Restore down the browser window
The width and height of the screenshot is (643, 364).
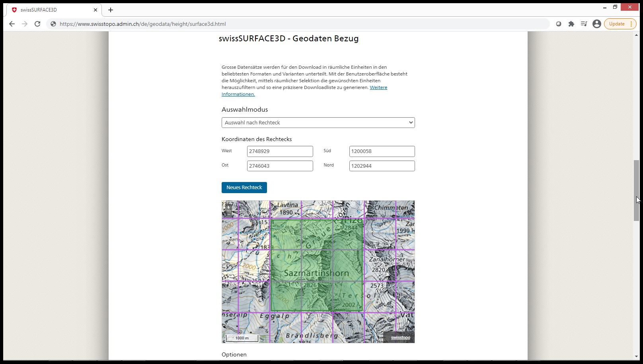(x=615, y=7)
